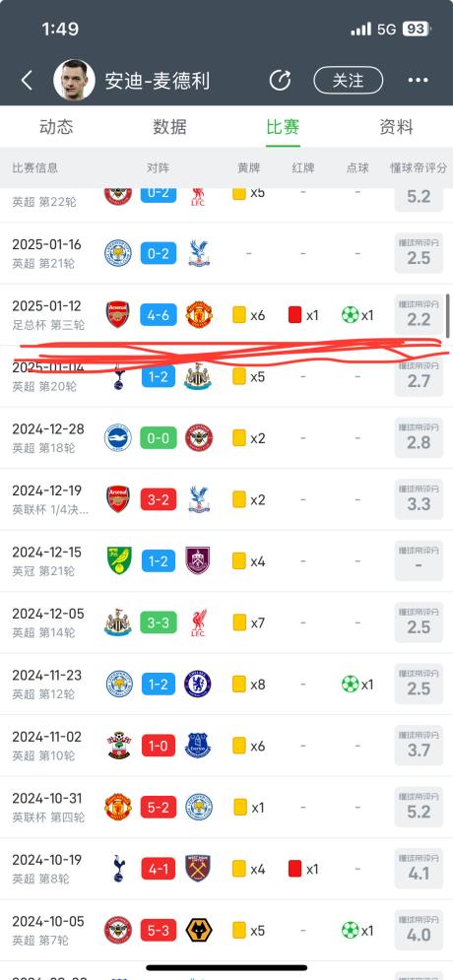Switch to the 资料 tab
Viewport: 453px width, 980px height.
(396, 127)
